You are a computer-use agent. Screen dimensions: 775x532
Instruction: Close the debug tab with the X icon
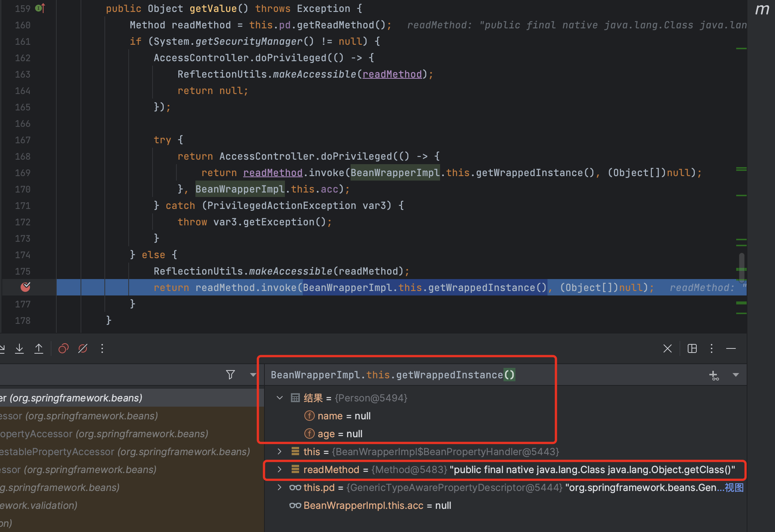668,348
